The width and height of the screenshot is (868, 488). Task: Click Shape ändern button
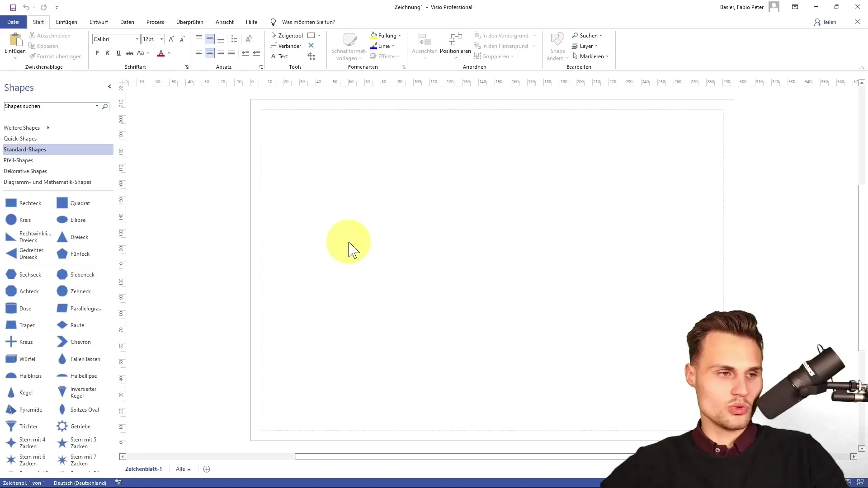557,46
